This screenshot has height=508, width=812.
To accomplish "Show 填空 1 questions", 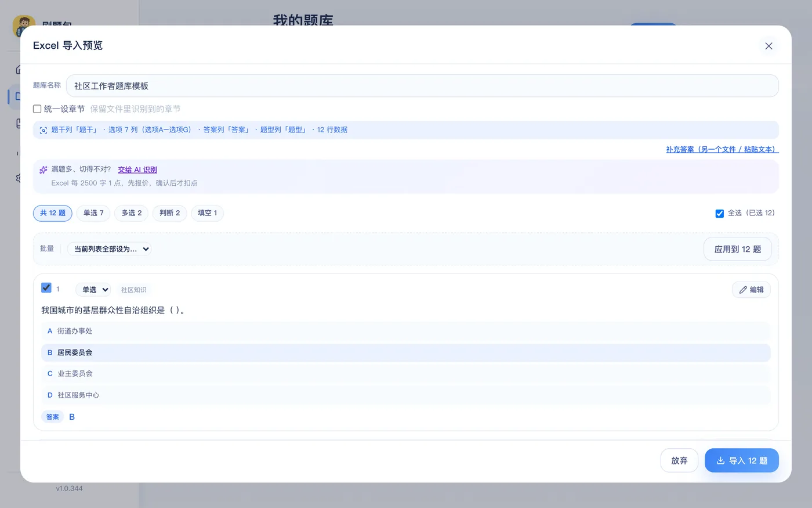I will (x=207, y=213).
